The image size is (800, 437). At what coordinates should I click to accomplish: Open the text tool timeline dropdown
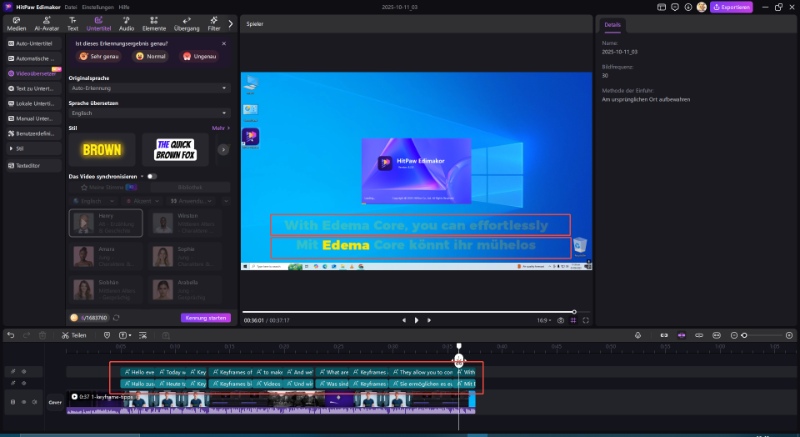point(125,335)
